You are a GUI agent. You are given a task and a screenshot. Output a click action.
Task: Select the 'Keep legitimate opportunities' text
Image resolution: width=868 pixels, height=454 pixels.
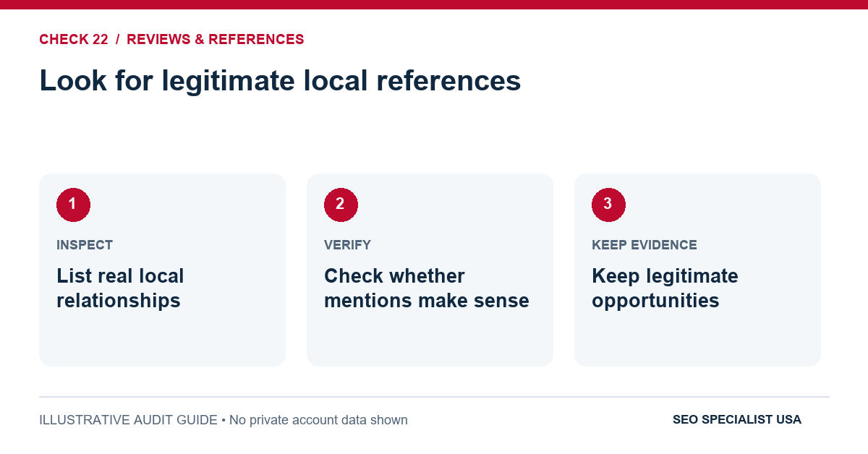(665, 288)
